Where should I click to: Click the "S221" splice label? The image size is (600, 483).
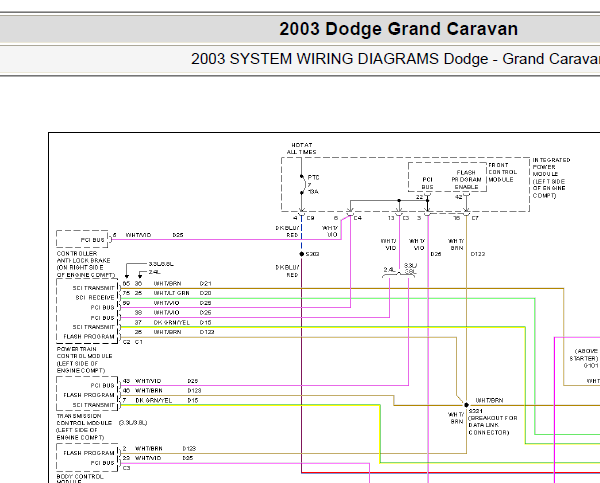[x=475, y=411]
